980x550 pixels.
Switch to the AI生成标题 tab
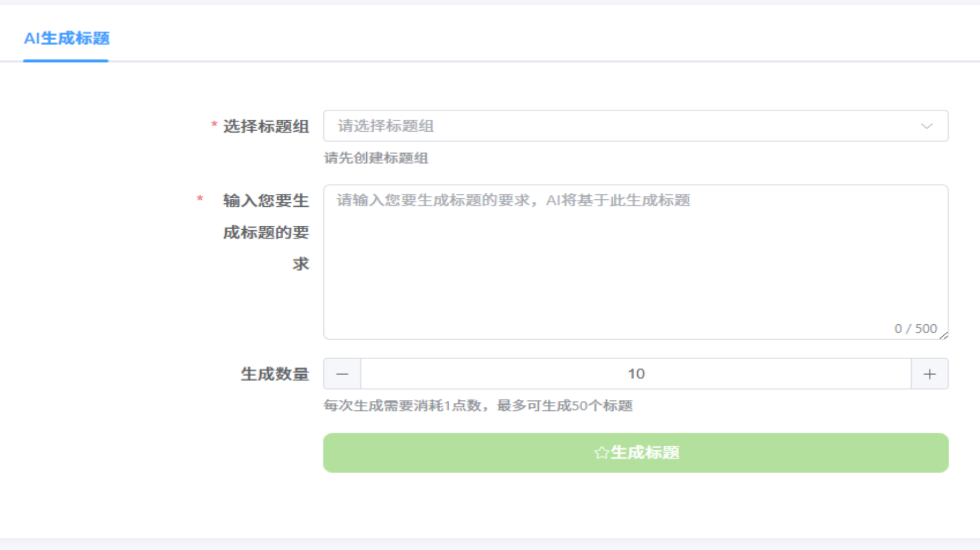[x=66, y=38]
